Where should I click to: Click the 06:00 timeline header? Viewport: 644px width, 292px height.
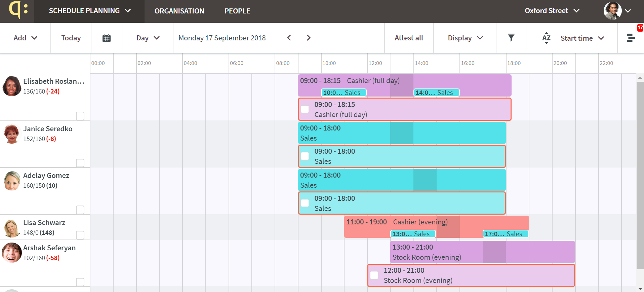(237, 63)
